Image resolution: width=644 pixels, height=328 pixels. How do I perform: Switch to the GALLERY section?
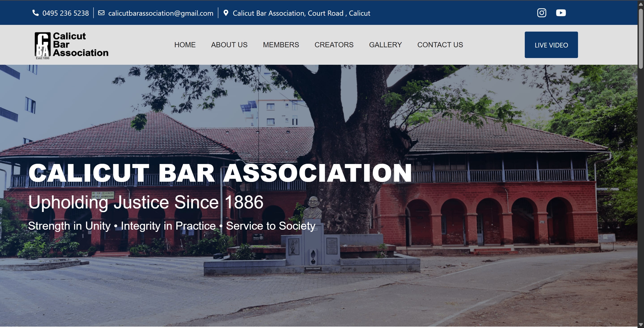(385, 45)
